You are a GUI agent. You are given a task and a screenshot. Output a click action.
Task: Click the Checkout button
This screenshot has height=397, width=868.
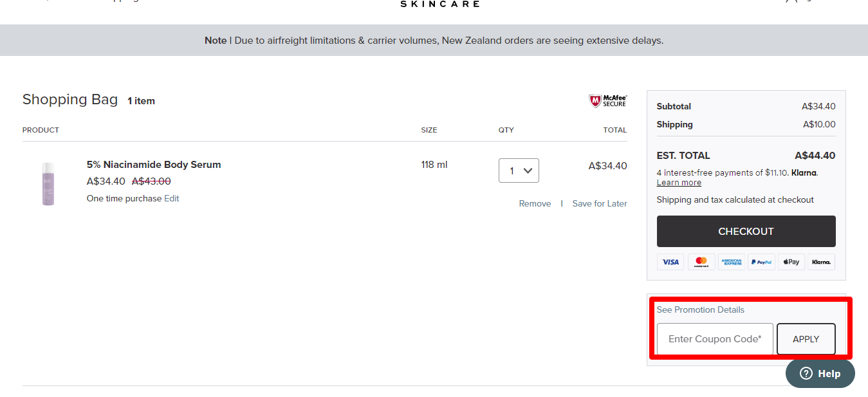point(746,232)
